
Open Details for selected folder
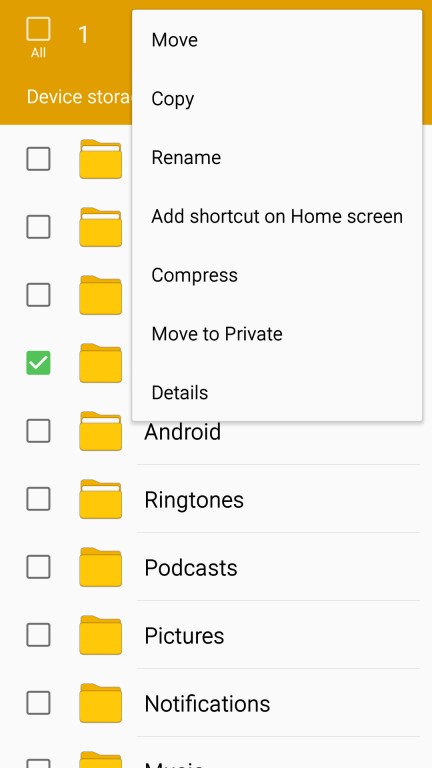(x=277, y=392)
